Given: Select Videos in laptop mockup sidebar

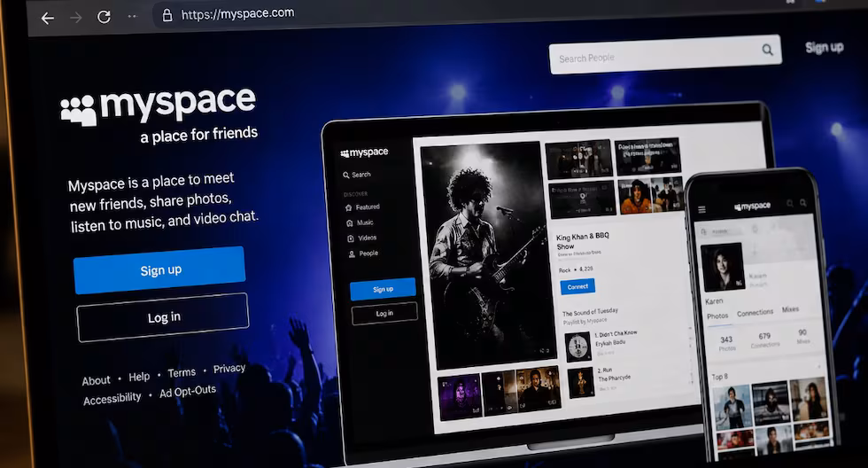Looking at the screenshot, I should point(362,238).
